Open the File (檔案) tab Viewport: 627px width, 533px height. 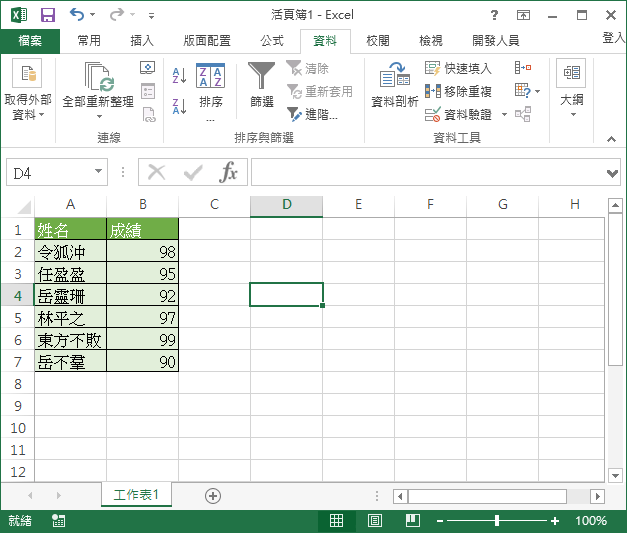click(x=30, y=41)
